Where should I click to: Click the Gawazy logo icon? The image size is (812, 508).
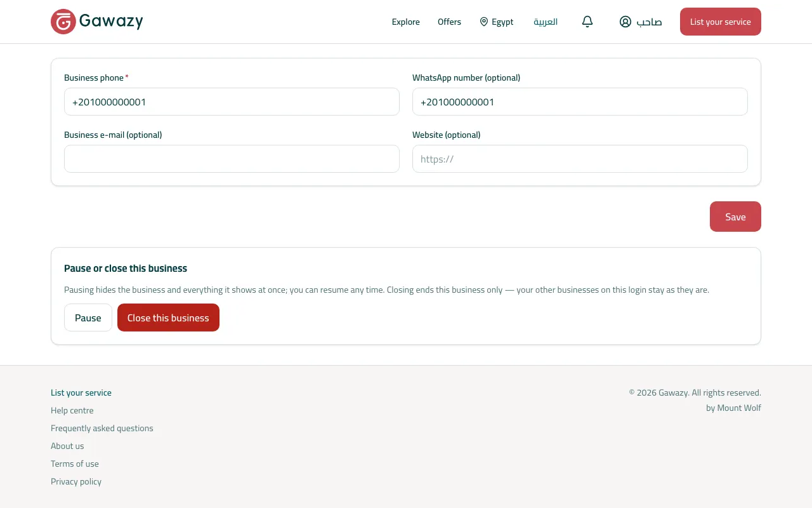[x=63, y=22]
